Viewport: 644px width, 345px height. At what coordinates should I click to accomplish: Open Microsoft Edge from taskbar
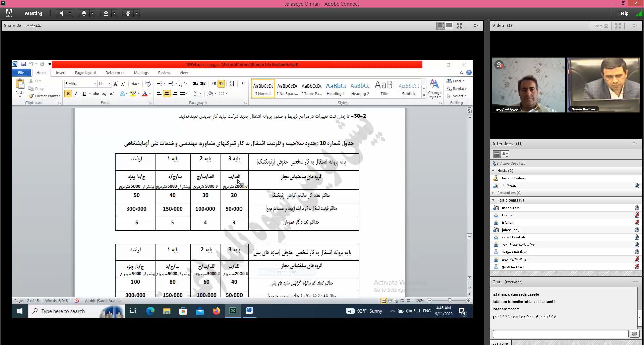pos(150,311)
